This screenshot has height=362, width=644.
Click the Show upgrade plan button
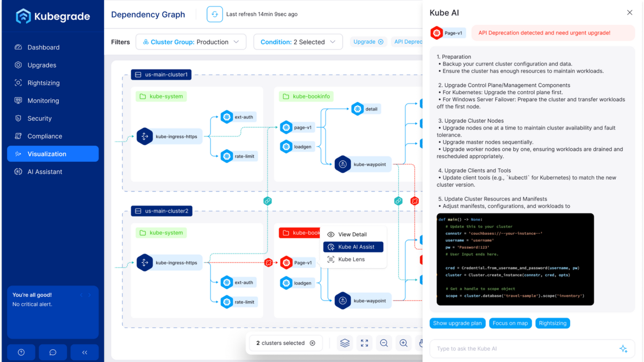(457, 323)
